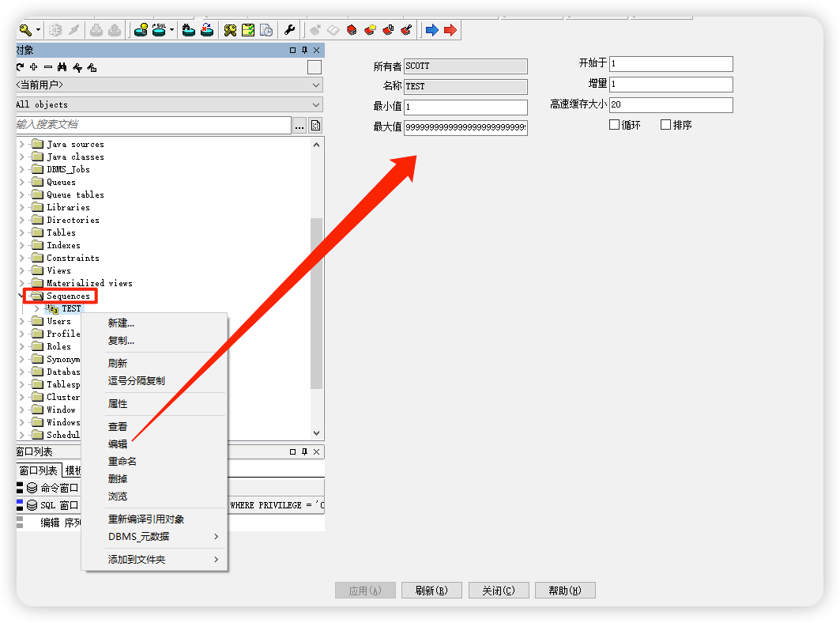Click the key logon icon in toolbar
The height and width of the screenshot is (623, 840).
[25, 30]
